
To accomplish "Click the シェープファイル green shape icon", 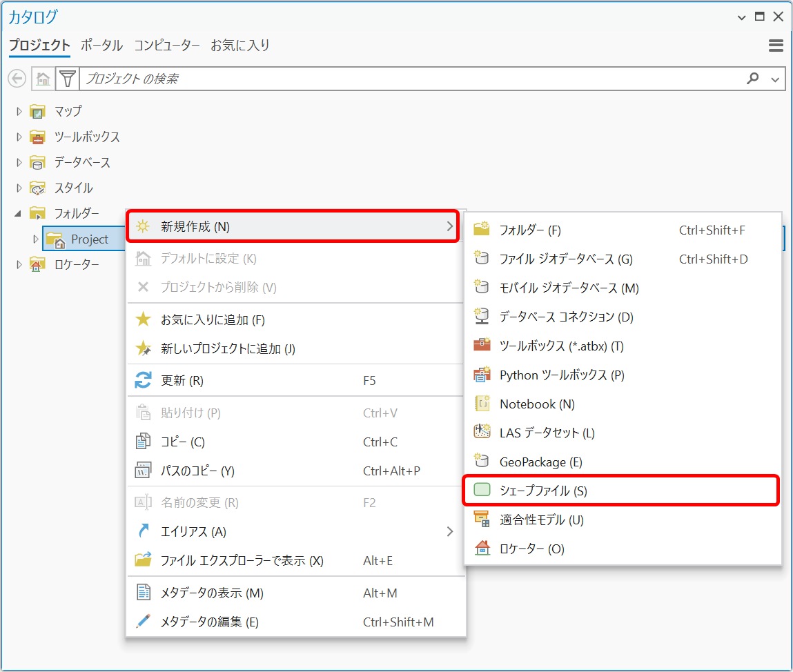I will coord(482,491).
